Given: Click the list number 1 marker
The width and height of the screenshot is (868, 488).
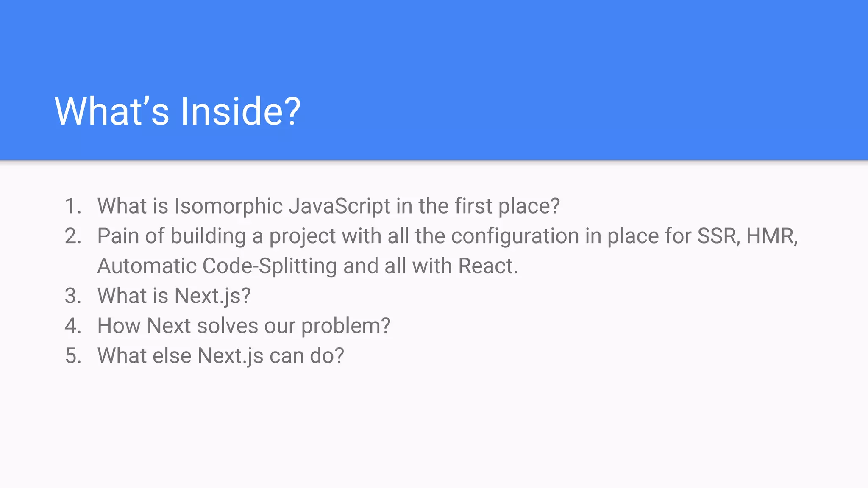Looking at the screenshot, I should click(x=73, y=206).
